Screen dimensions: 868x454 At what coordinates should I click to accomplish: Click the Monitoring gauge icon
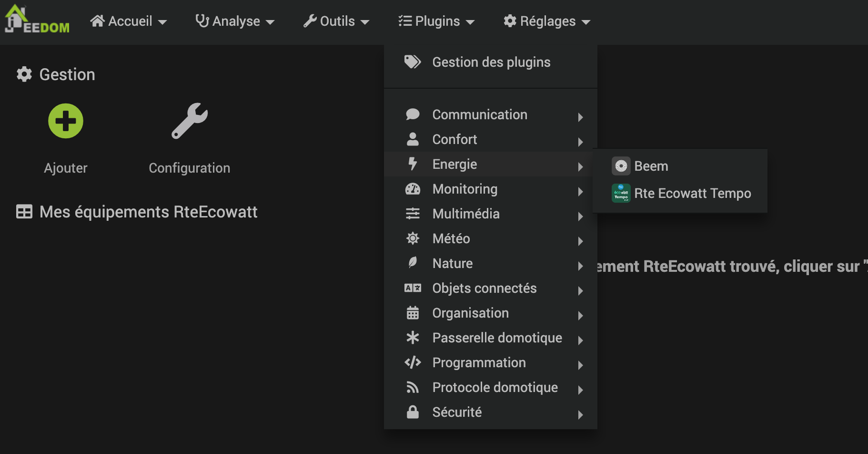[413, 189]
